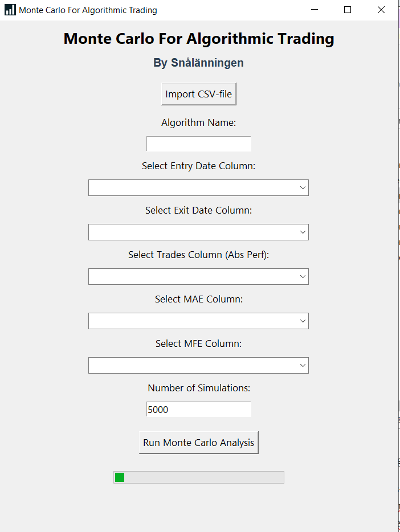Minimize the Monte Carlo window
Image resolution: width=400 pixels, height=532 pixels.
[x=315, y=10]
